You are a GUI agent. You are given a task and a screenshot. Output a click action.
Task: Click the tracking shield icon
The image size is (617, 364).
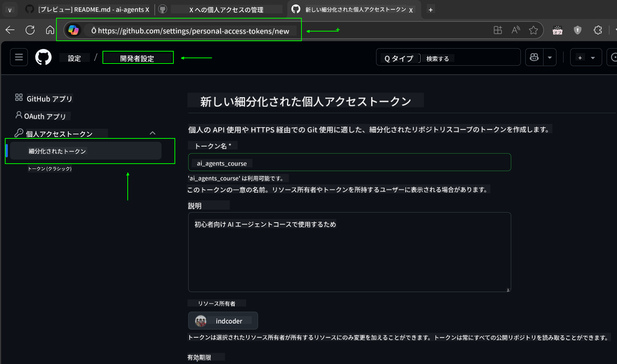point(577,30)
